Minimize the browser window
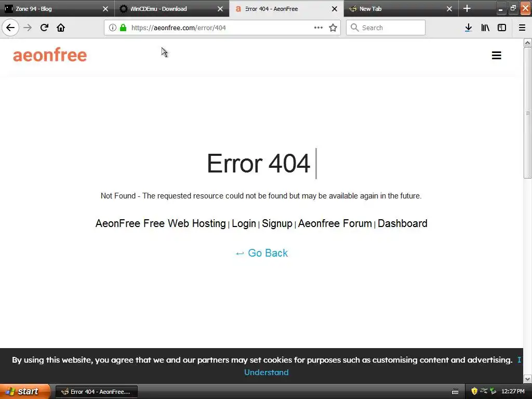This screenshot has width=532, height=399. (500, 9)
